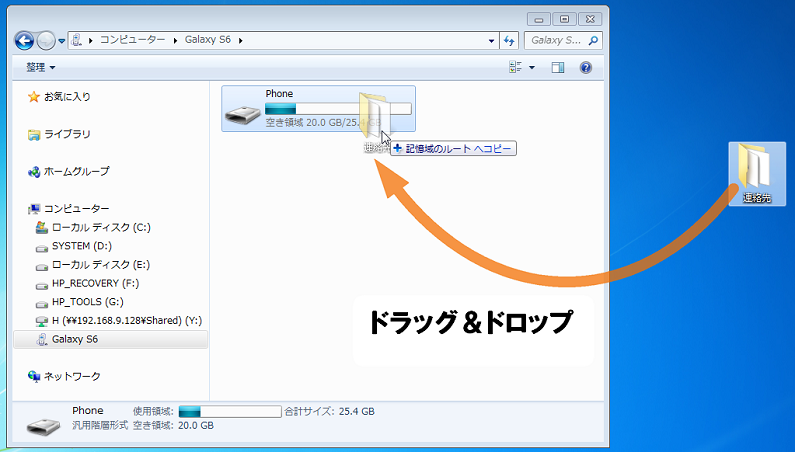Click 汎用階層形式 label in details pane
This screenshot has width=795, height=452.
(x=100, y=425)
